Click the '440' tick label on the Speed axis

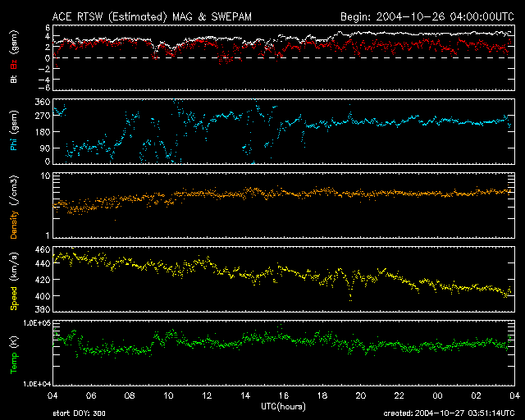[43, 263]
